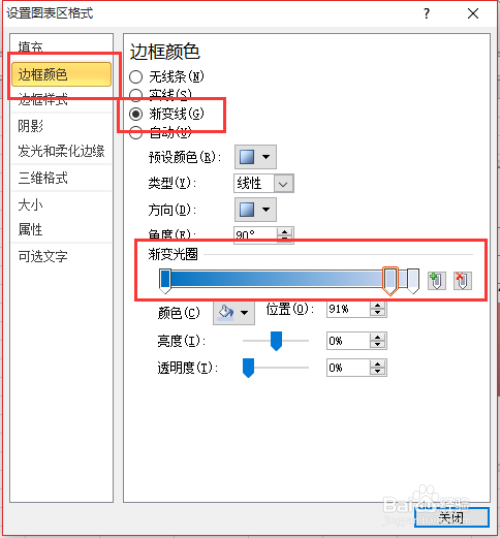Select the leftmost gradient stop marker
The width and height of the screenshot is (500, 538).
click(x=165, y=281)
